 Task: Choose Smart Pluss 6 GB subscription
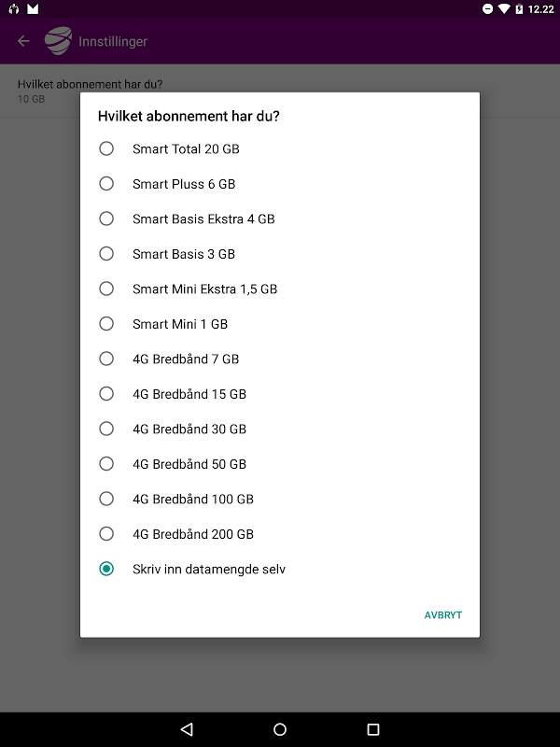point(106,184)
